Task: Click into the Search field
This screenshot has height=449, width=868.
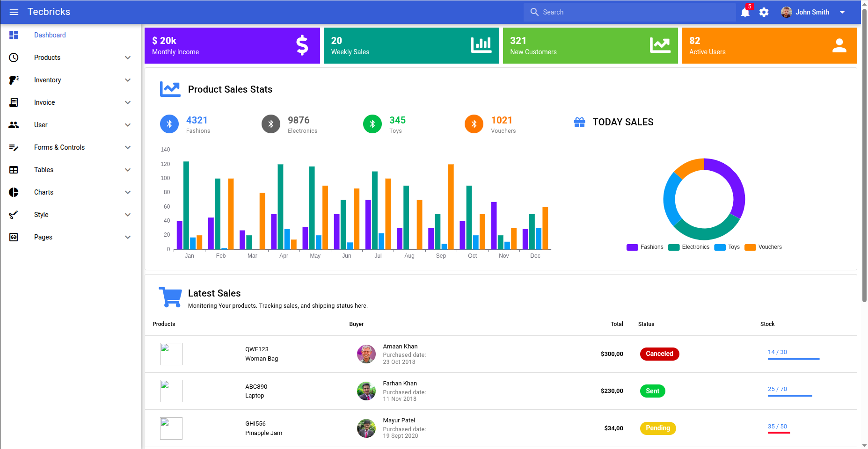Action: click(x=629, y=12)
